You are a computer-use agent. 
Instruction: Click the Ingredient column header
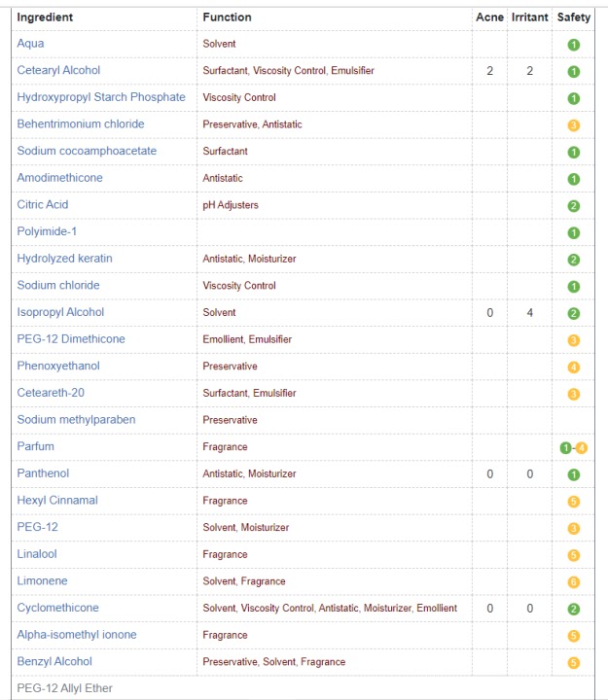[45, 17]
